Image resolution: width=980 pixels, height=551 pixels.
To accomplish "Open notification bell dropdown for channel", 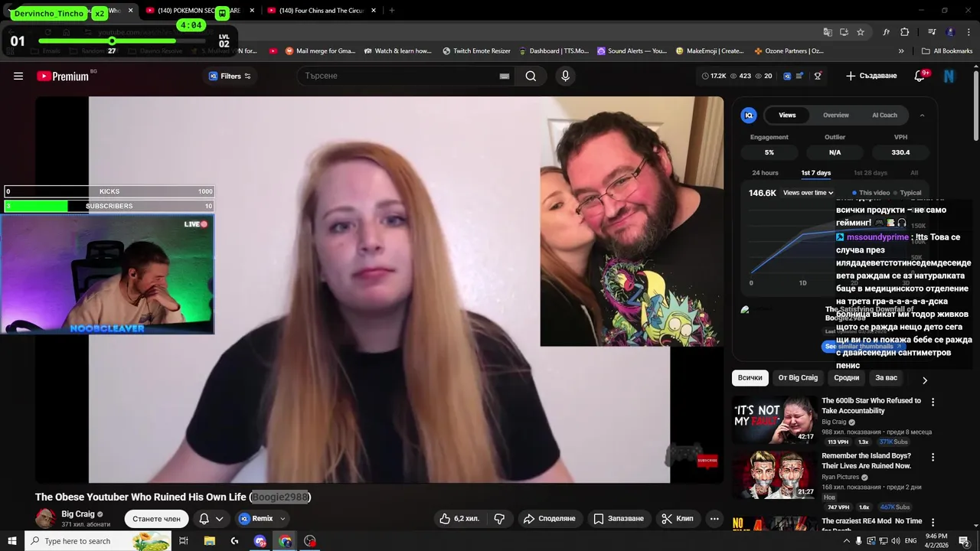I will (211, 519).
